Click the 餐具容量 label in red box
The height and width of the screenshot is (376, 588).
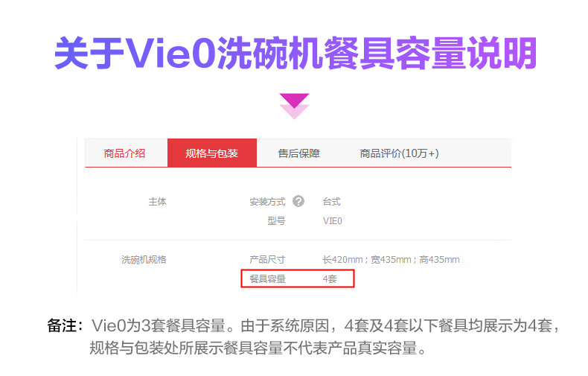[x=268, y=278]
